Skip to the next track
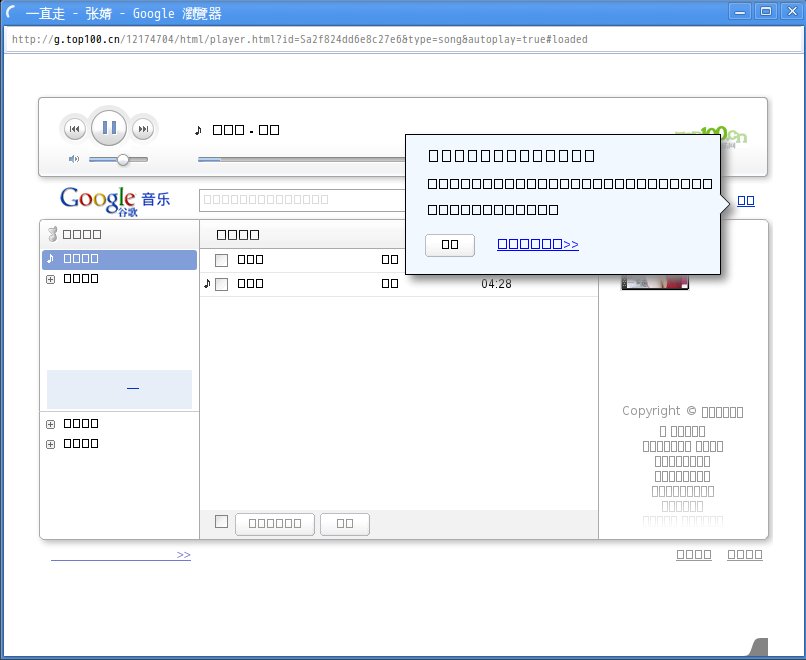Screen dimensions: 806x660 (143, 129)
